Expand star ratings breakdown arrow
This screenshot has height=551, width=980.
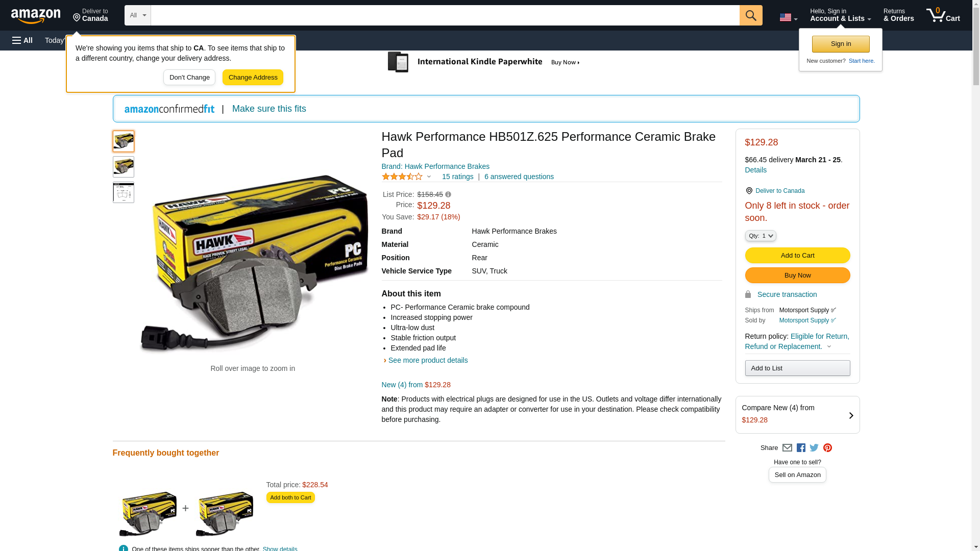click(x=429, y=177)
